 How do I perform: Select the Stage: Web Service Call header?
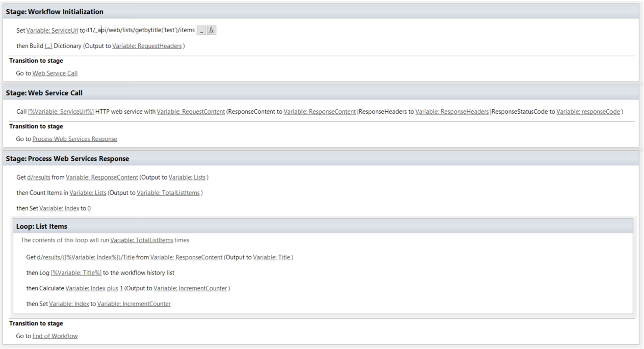(x=322, y=93)
